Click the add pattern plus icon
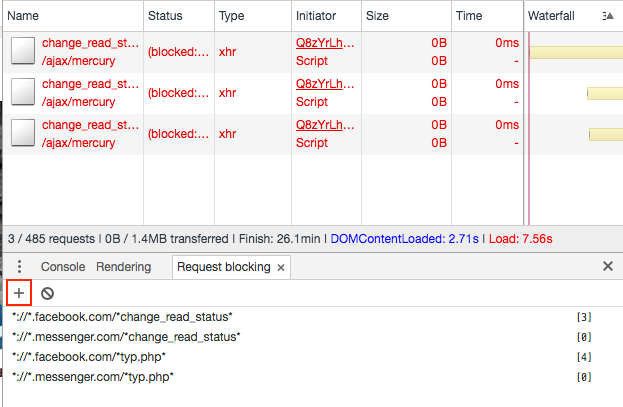The width and height of the screenshot is (623, 407). pyautogui.click(x=19, y=293)
